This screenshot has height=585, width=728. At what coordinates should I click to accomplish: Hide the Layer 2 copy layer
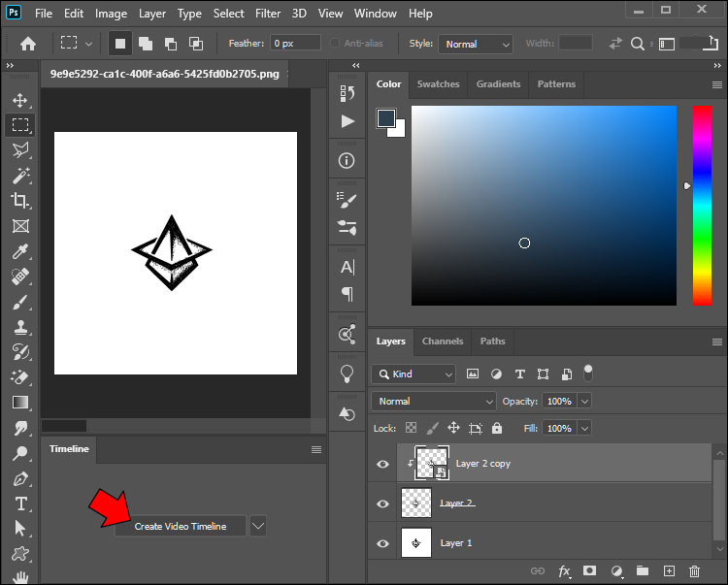click(x=382, y=464)
